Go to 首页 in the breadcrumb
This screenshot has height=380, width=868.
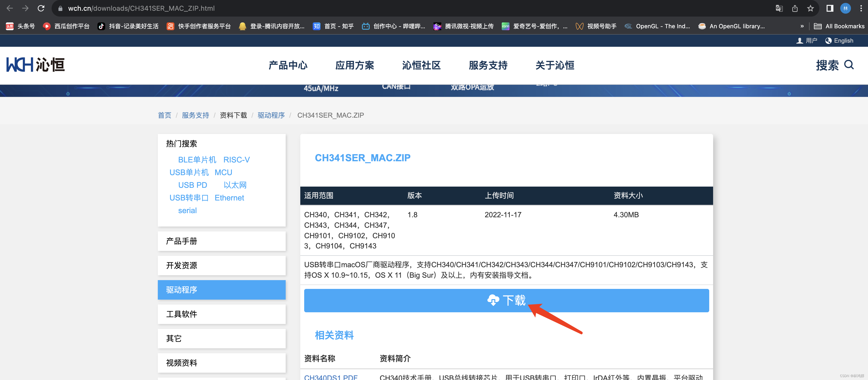click(164, 115)
